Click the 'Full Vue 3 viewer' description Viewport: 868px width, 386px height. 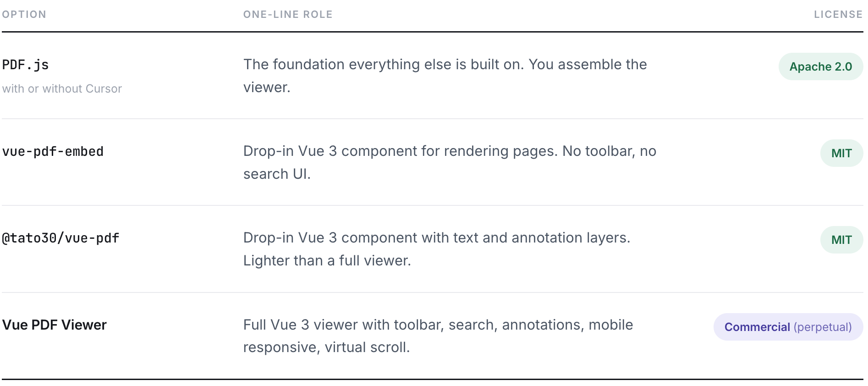438,336
